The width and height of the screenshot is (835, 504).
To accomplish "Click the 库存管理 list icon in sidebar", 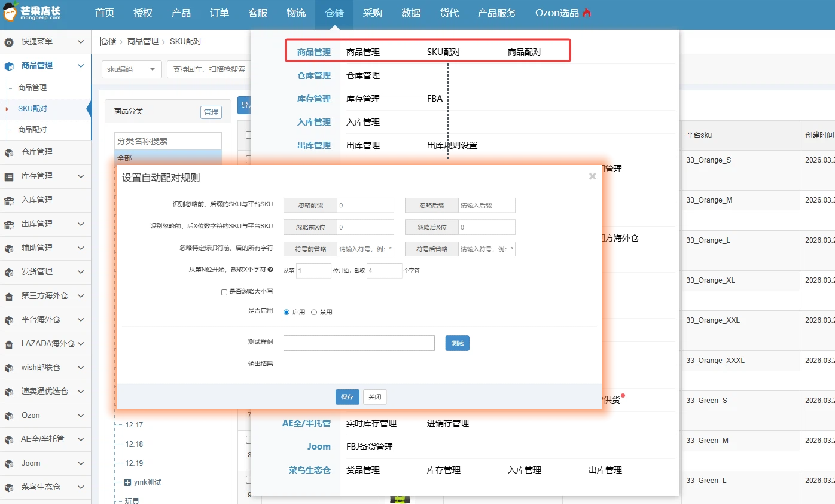I will [x=9, y=177].
